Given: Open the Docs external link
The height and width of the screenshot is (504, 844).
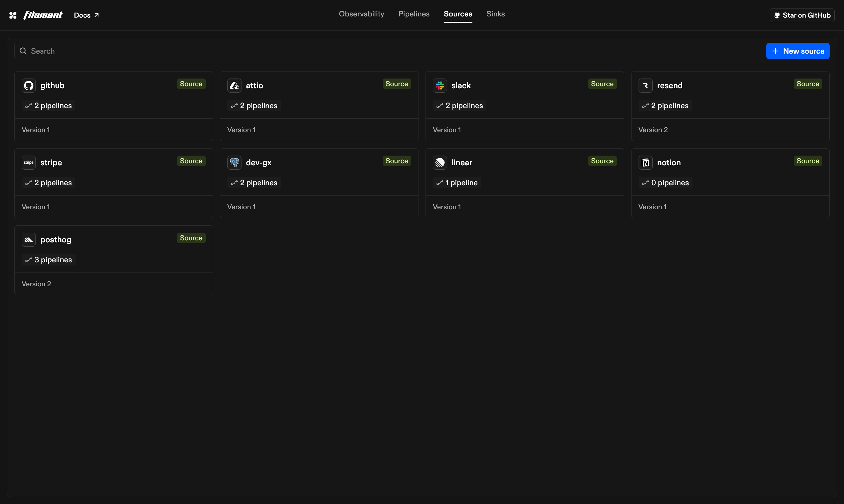Looking at the screenshot, I should point(86,15).
